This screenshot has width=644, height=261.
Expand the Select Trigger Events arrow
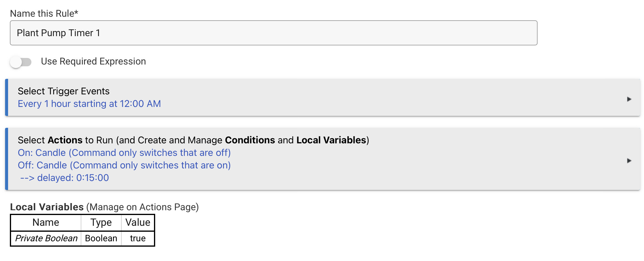click(629, 99)
